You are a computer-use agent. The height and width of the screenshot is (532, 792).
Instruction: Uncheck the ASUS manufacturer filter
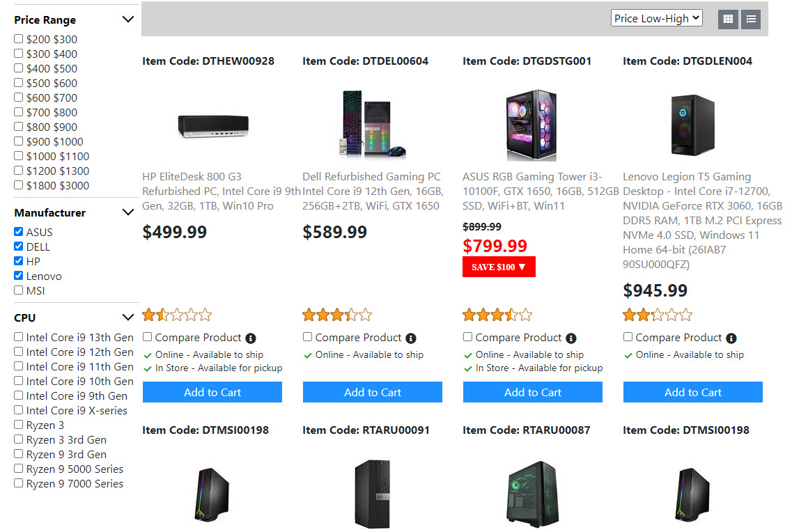click(x=19, y=232)
